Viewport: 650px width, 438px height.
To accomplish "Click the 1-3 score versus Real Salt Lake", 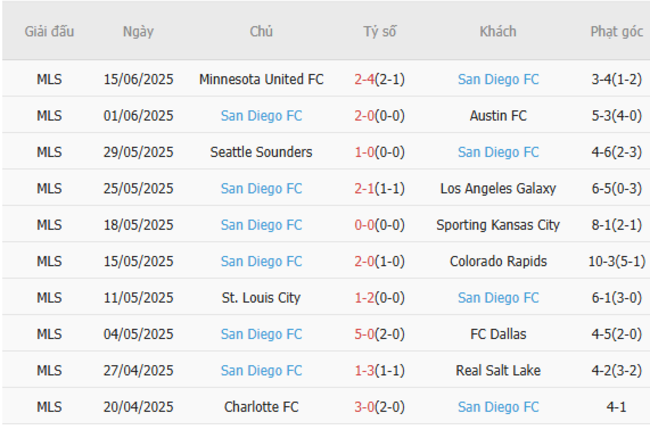I will tap(365, 370).
